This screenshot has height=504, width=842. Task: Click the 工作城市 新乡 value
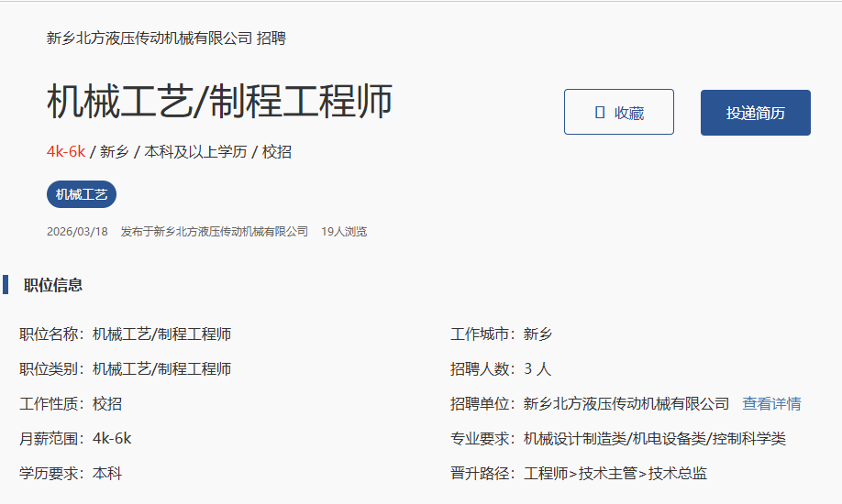(538, 334)
